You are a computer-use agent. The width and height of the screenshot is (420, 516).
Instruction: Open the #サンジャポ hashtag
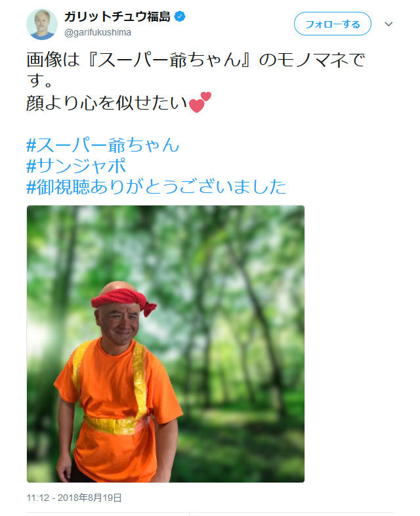click(76, 165)
